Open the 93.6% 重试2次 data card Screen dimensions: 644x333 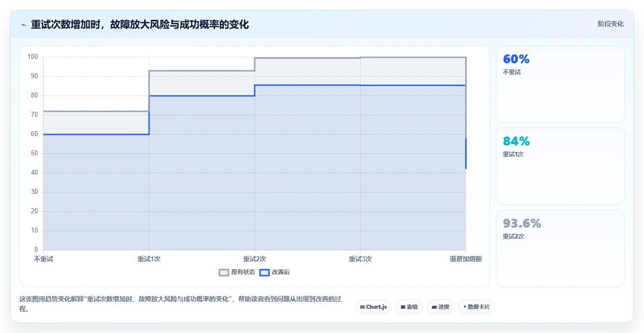coord(560,248)
